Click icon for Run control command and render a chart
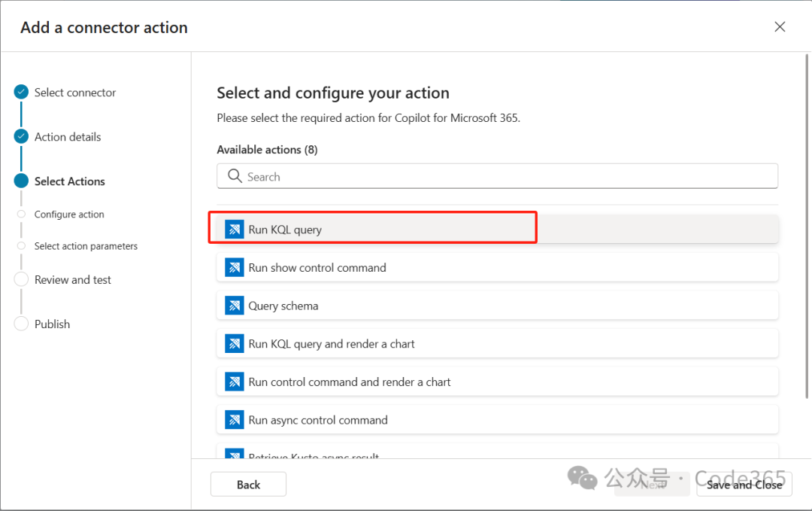 pos(235,382)
